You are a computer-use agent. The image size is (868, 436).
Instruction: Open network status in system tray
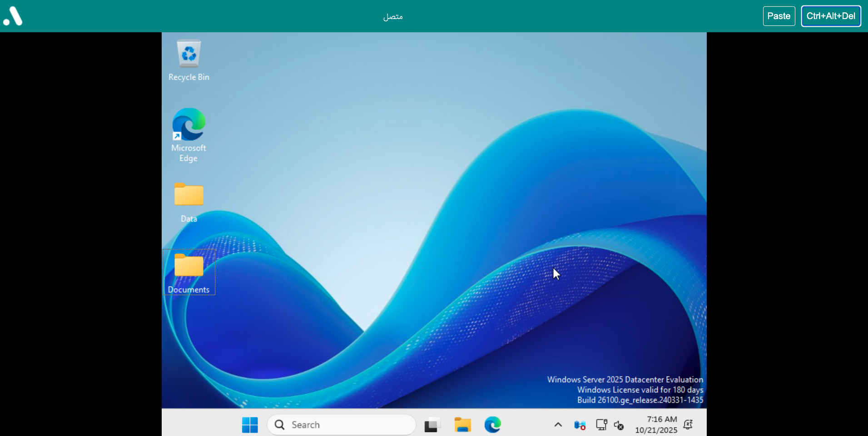(x=601, y=425)
